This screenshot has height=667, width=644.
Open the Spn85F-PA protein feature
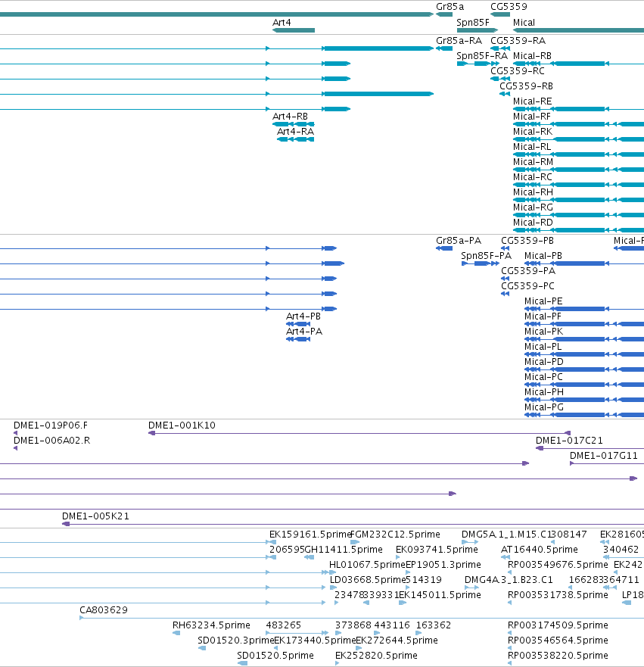coord(481,263)
